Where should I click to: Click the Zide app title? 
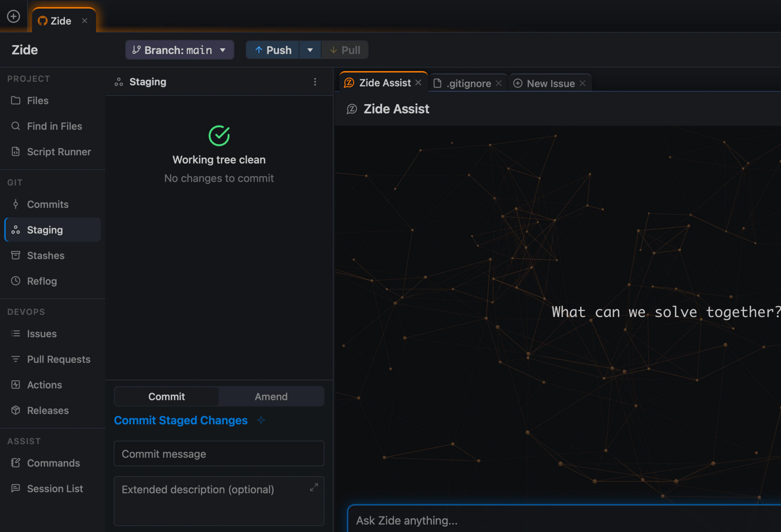[x=25, y=50]
